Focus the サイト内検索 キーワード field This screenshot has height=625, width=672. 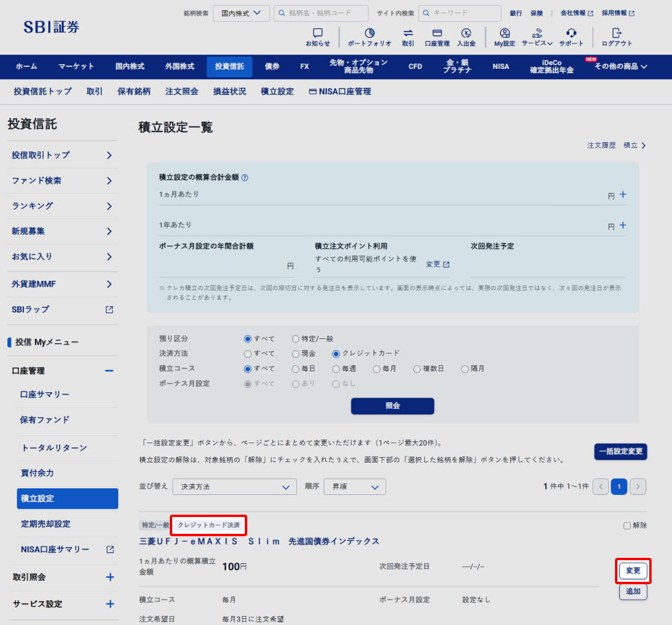tap(460, 13)
